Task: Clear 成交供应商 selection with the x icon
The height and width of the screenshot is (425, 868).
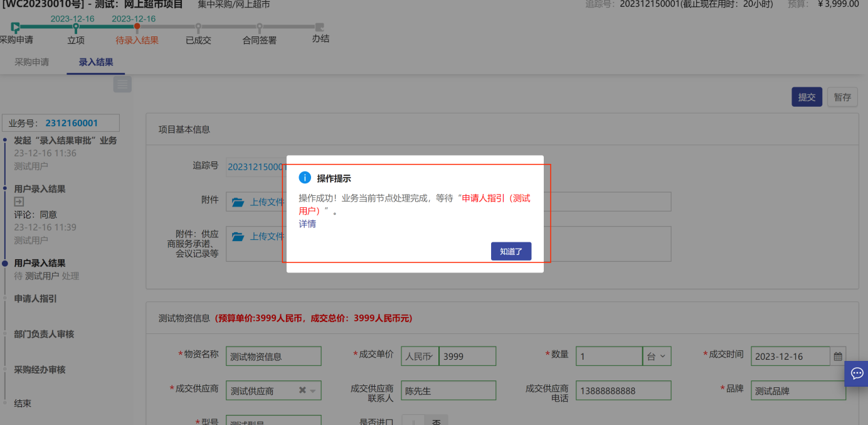Action: tap(302, 390)
